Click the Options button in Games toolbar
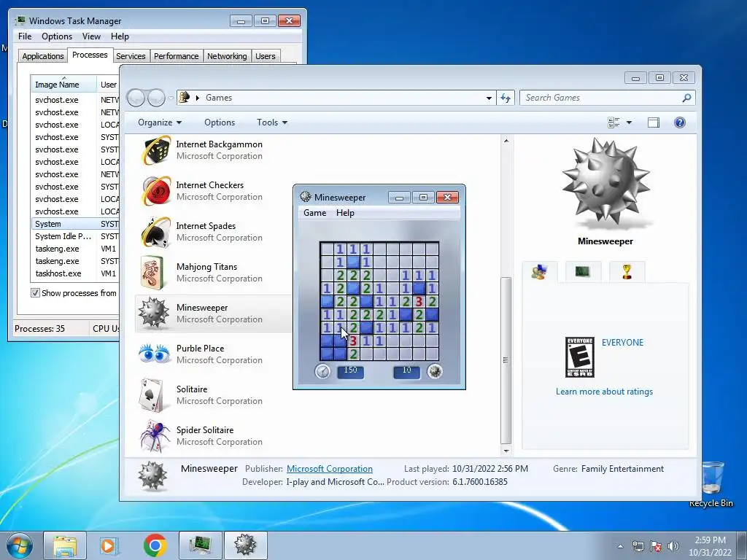The image size is (747, 560). [219, 122]
